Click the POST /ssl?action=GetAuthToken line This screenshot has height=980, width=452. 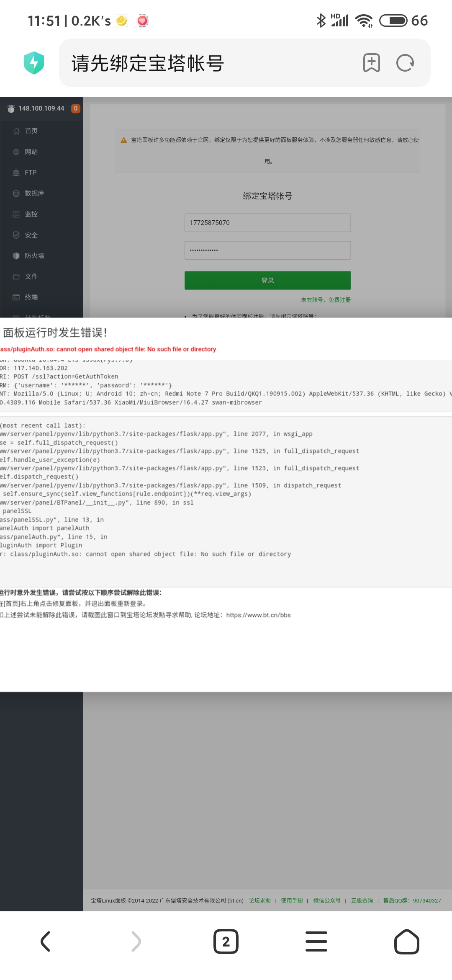click(66, 376)
